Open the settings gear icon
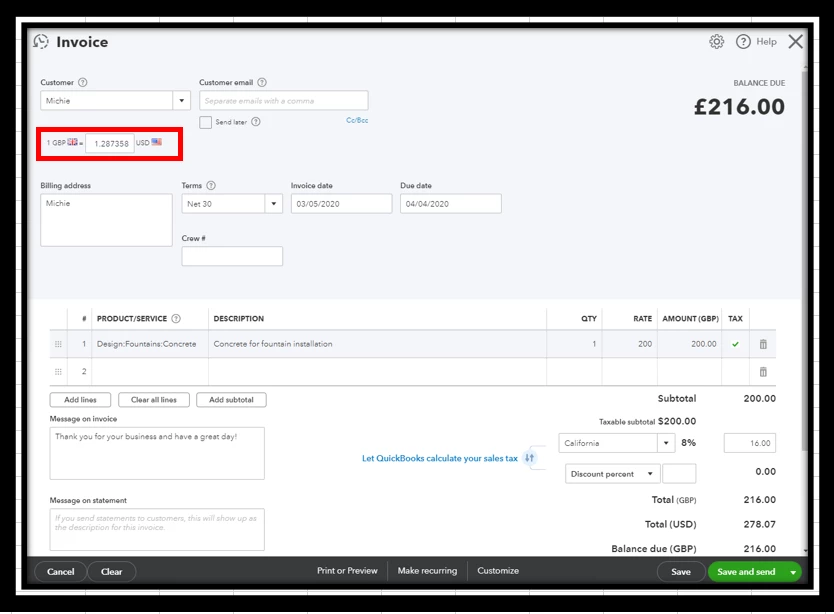Viewport: 834px width, 614px height. 716,42
